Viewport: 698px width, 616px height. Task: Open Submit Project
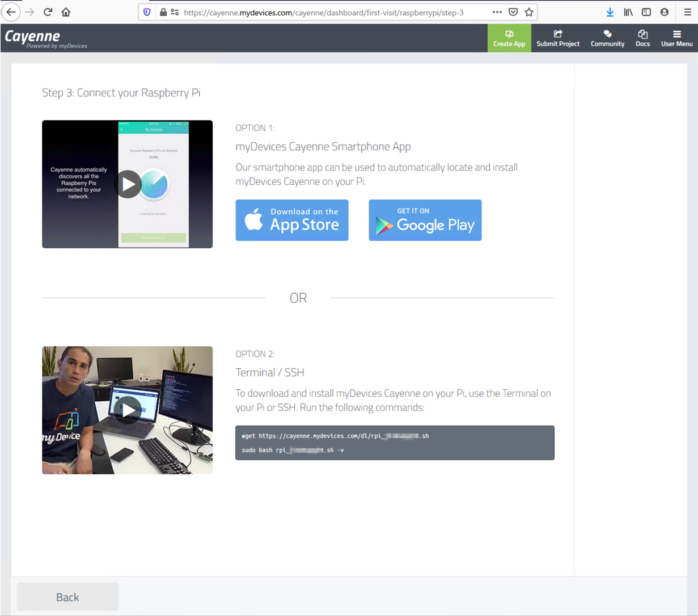click(558, 38)
